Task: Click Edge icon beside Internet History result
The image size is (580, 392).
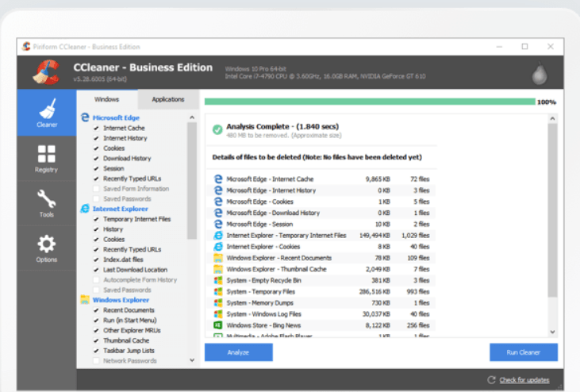Action: click(218, 190)
